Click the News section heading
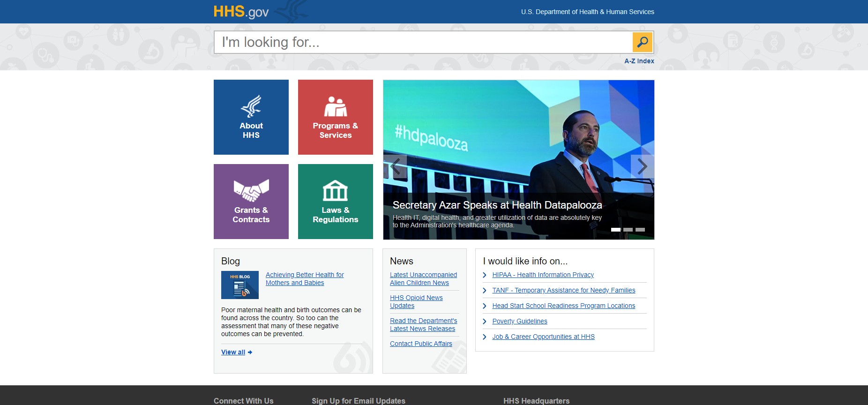 pyautogui.click(x=402, y=261)
